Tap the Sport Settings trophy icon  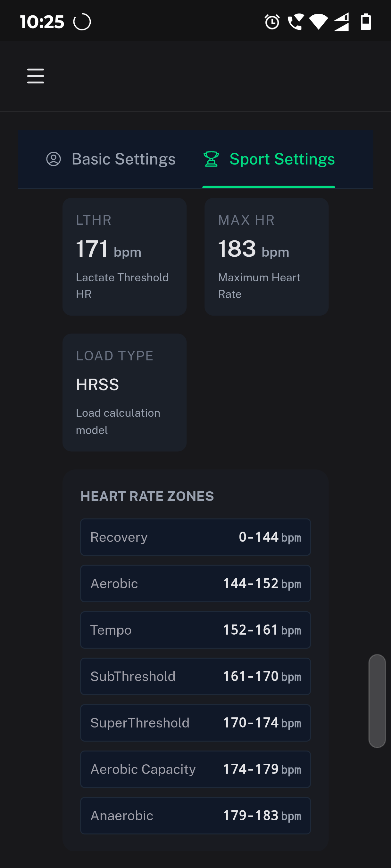coord(211,159)
